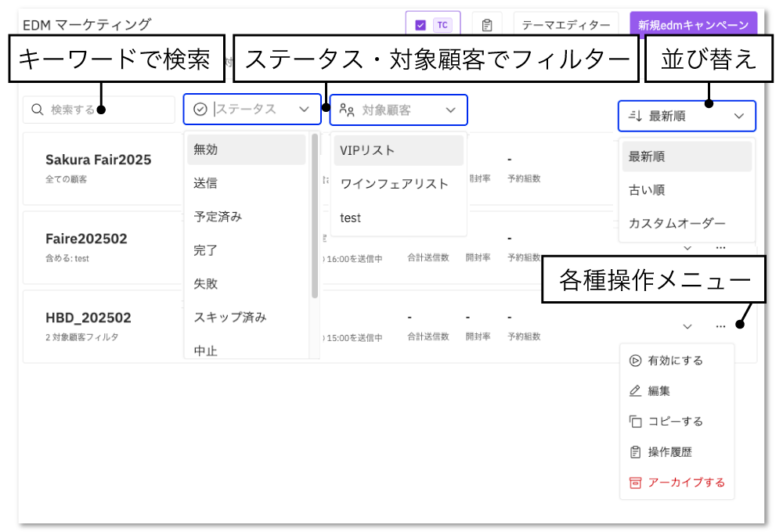Viewport: 783px width, 532px height.
Task: Click 合計送信数 in HBD_202502 row
Action: [x=428, y=336]
